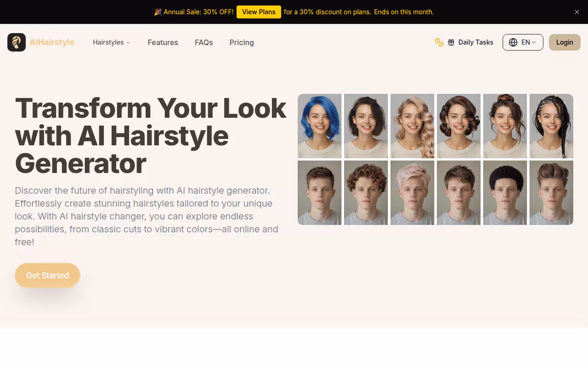Select the black braids hairstyle thumbnail
The height and width of the screenshot is (368, 588).
(x=551, y=126)
